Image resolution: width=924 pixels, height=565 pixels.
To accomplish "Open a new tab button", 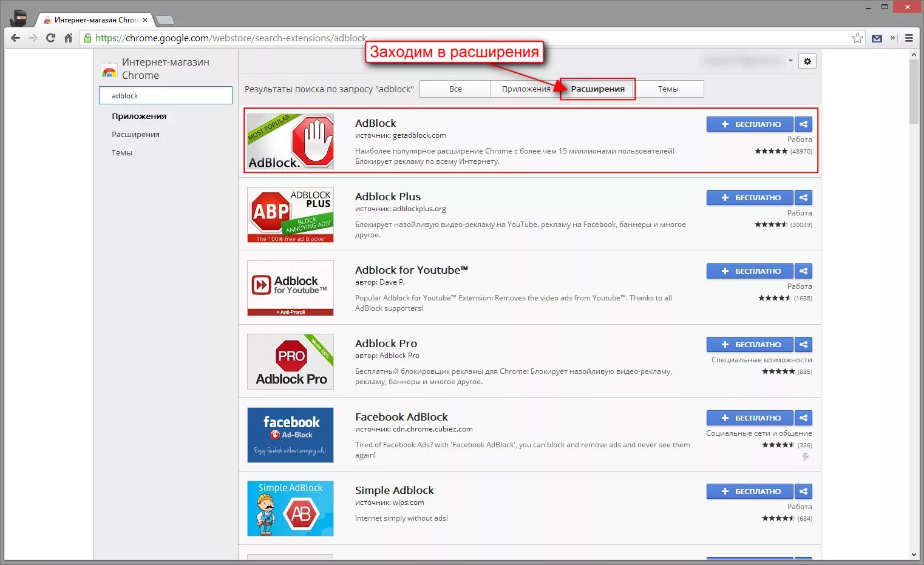I will pyautogui.click(x=165, y=20).
